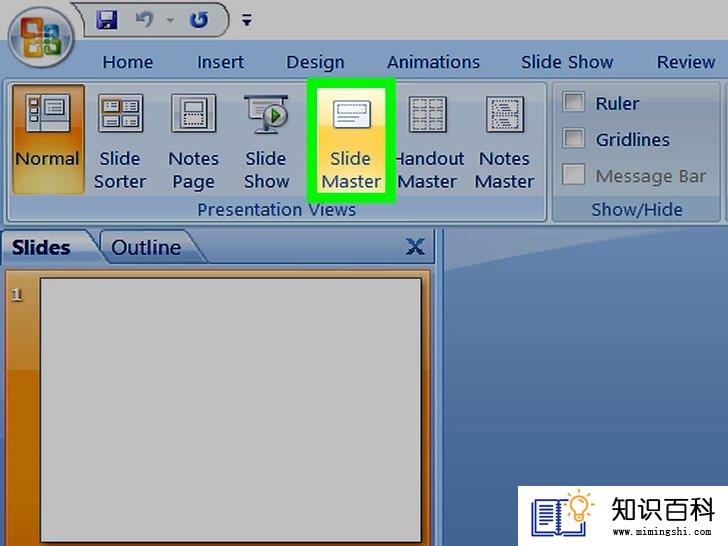Check the Message Bar checkbox
The width and height of the screenshot is (728, 546).
tap(574, 174)
